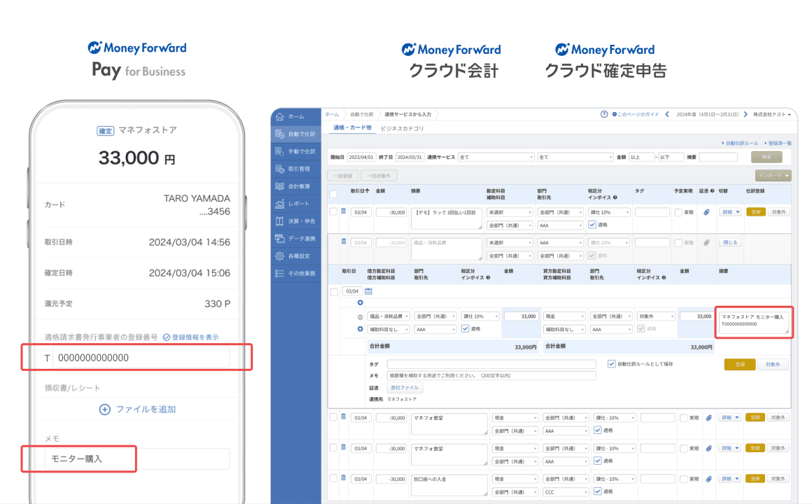Click 連携サービスから入力 breadcrumb
This screenshot has width=812, height=504.
pos(407,115)
